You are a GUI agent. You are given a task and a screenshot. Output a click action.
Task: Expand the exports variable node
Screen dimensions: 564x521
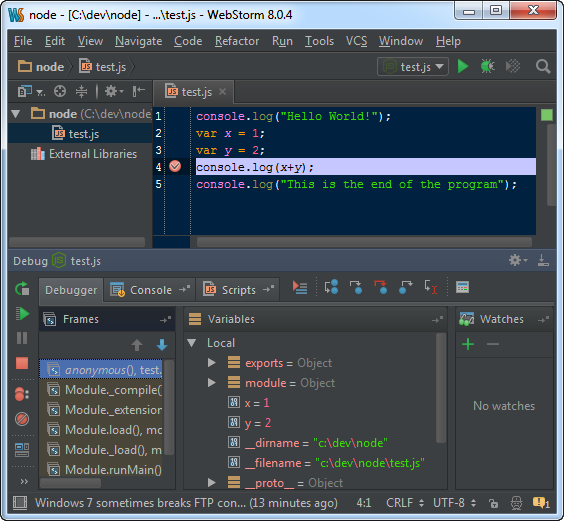(212, 363)
